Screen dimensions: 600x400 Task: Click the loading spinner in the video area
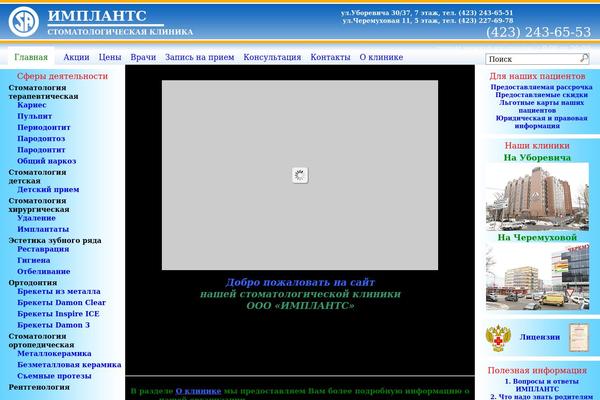(300, 175)
